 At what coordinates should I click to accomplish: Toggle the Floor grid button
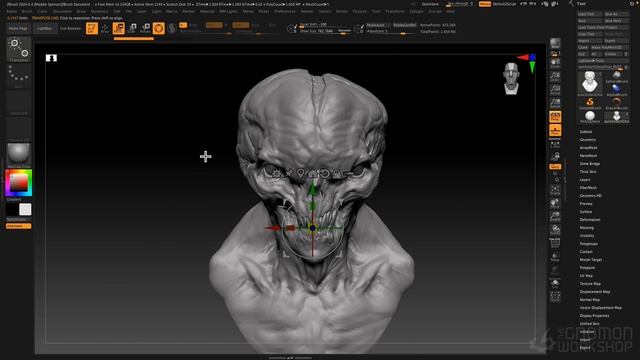(555, 130)
